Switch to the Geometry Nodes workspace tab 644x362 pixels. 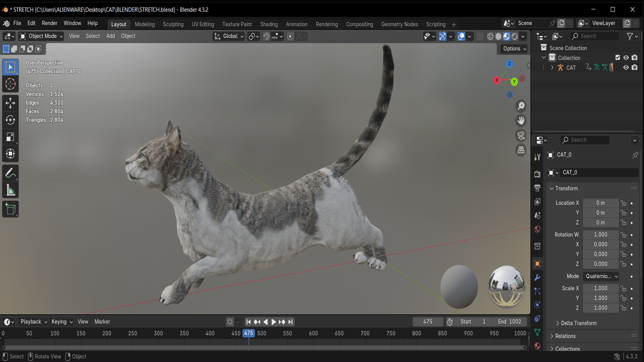point(399,24)
